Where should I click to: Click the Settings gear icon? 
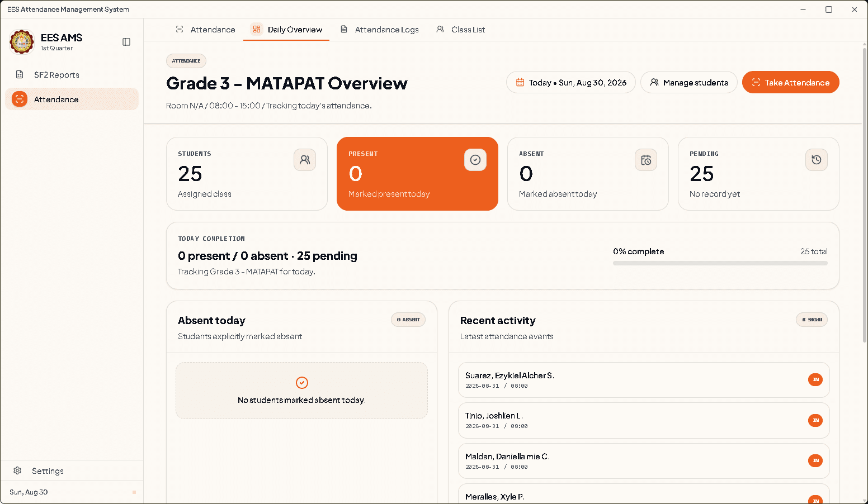coord(17,470)
